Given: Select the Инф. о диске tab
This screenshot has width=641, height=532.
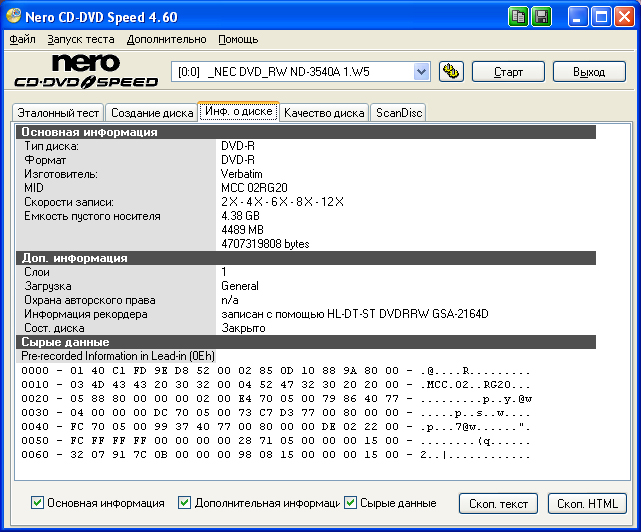Looking at the screenshot, I should pyautogui.click(x=239, y=112).
